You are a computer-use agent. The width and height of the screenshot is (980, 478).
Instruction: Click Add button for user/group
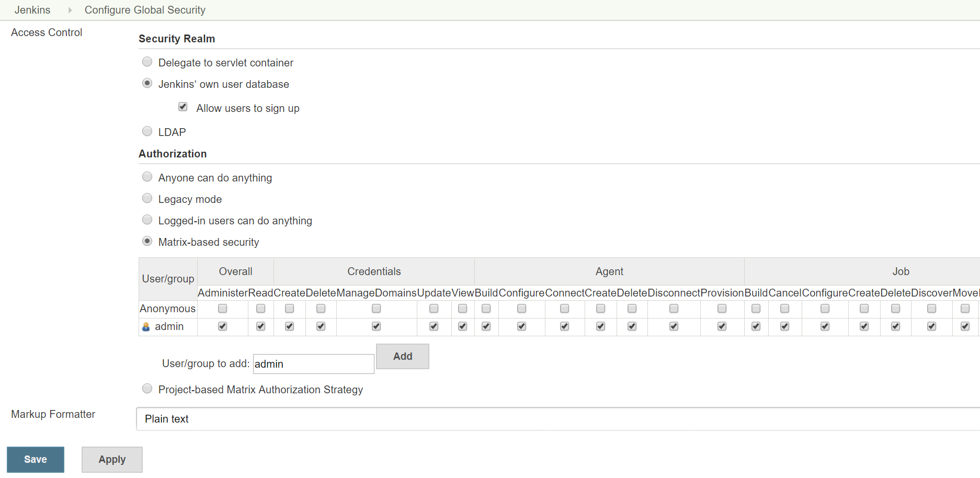[403, 356]
